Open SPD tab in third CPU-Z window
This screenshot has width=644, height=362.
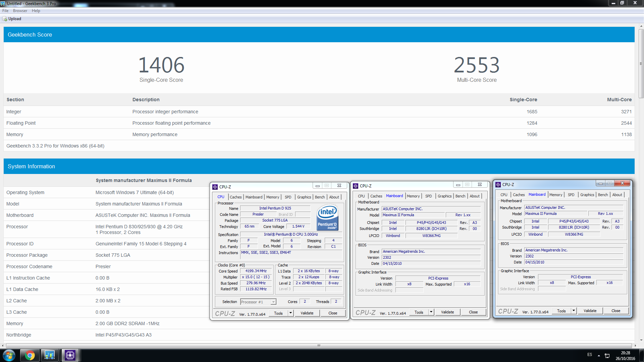(571, 195)
